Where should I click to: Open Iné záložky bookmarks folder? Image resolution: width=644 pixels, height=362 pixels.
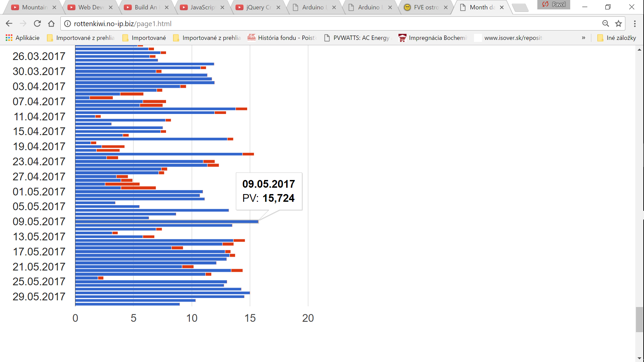[x=616, y=38]
